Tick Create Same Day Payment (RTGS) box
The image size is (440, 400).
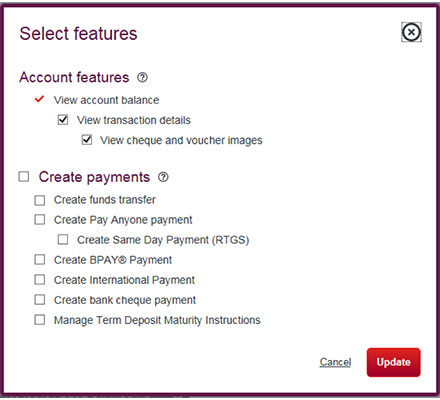63,240
